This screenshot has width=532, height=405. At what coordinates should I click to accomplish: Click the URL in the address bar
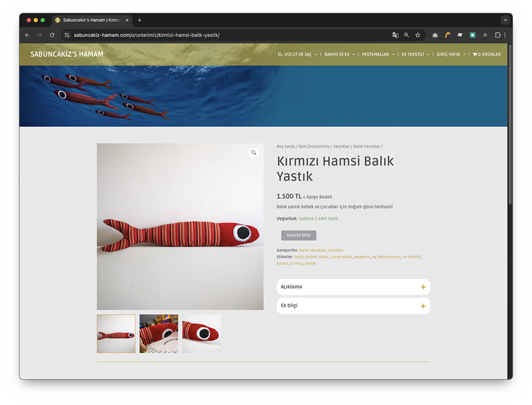click(x=147, y=35)
